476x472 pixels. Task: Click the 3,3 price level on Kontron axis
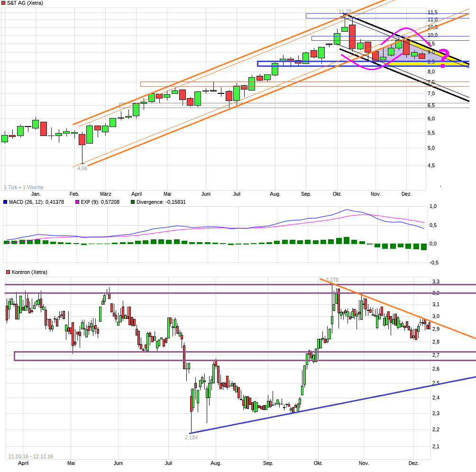[436, 281]
